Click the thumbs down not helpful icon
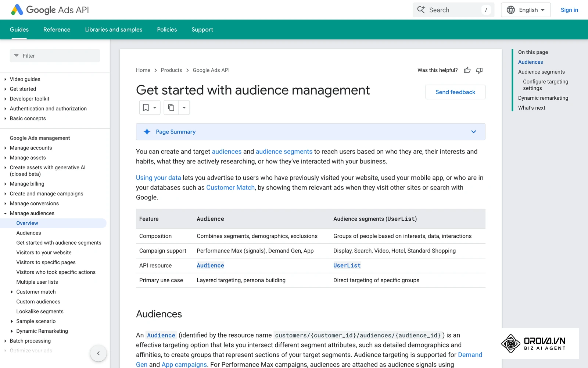 coord(479,70)
